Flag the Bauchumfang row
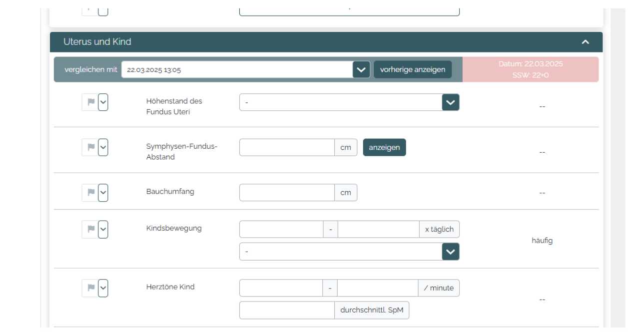 (90, 193)
